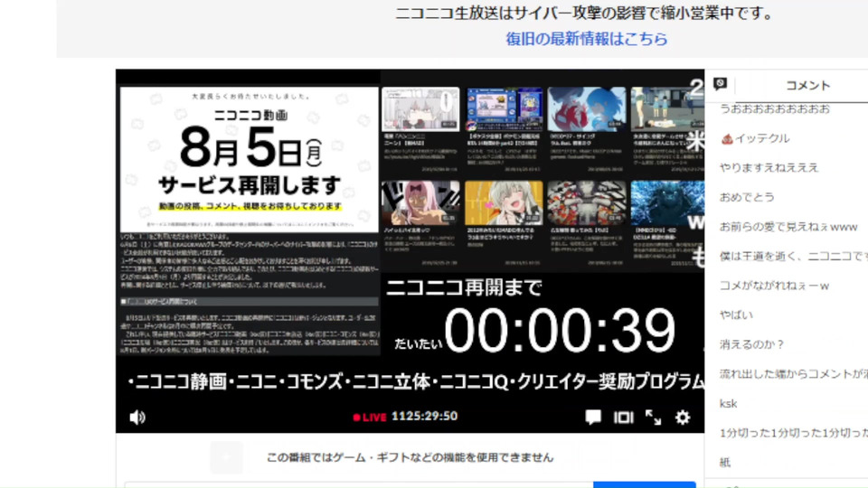Click the red LIVE indicator
Screen dimensions: 868x488
pos(370,418)
